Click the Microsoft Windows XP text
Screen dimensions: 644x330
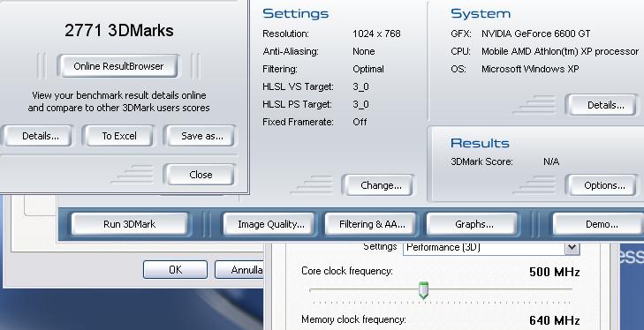(x=530, y=69)
